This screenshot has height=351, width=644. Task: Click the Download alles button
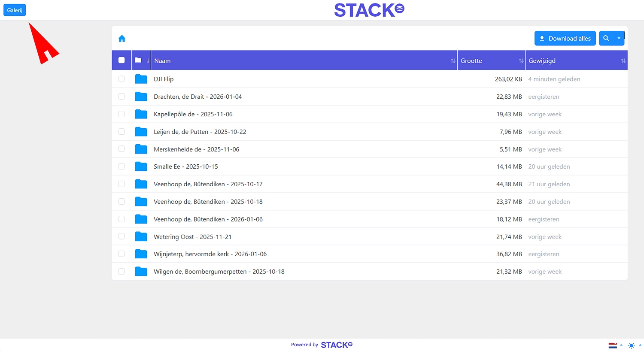tap(565, 38)
